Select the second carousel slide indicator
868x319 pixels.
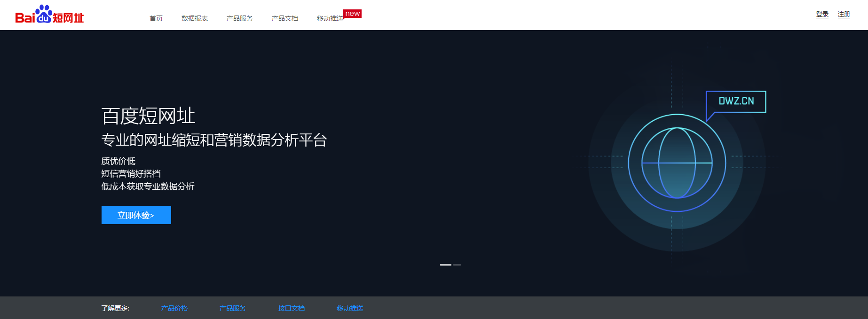(457, 265)
